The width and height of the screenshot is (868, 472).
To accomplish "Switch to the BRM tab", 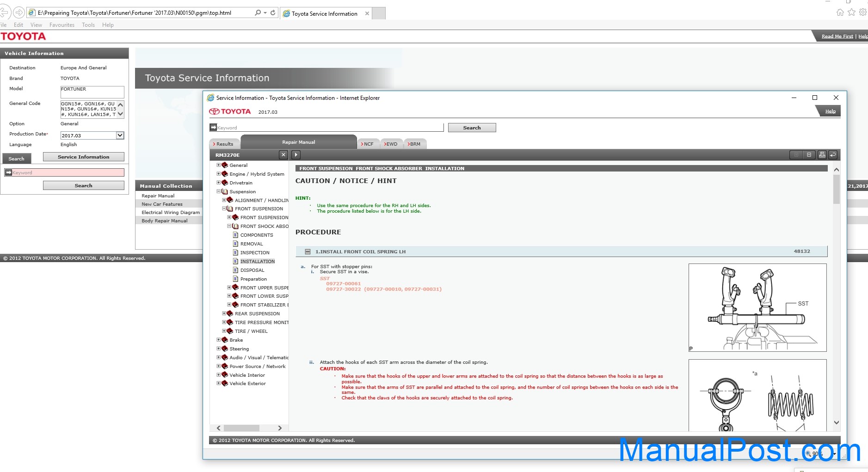I will point(415,144).
